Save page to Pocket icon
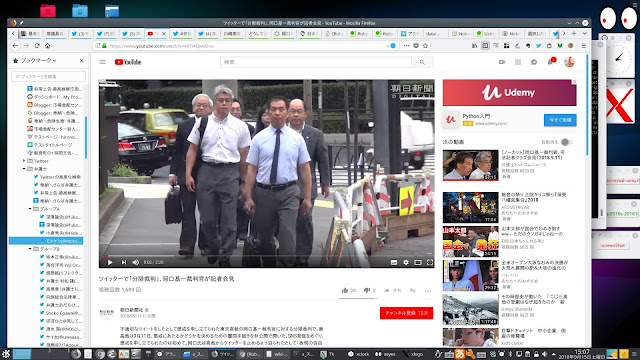 coord(416,46)
